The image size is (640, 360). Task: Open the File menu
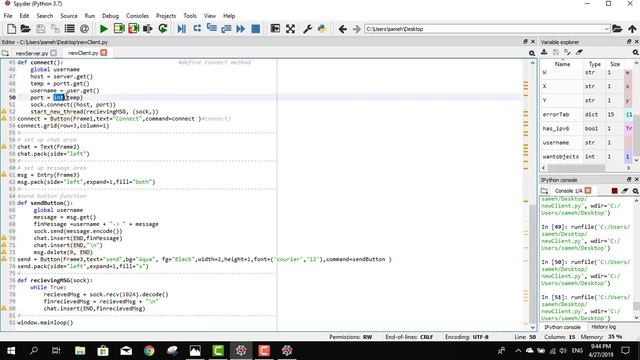(8, 16)
